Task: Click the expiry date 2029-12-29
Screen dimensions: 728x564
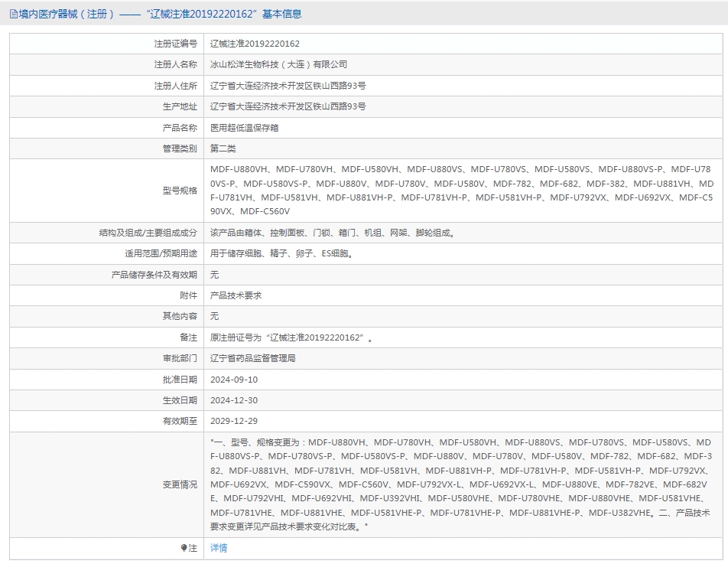Action: [x=234, y=421]
